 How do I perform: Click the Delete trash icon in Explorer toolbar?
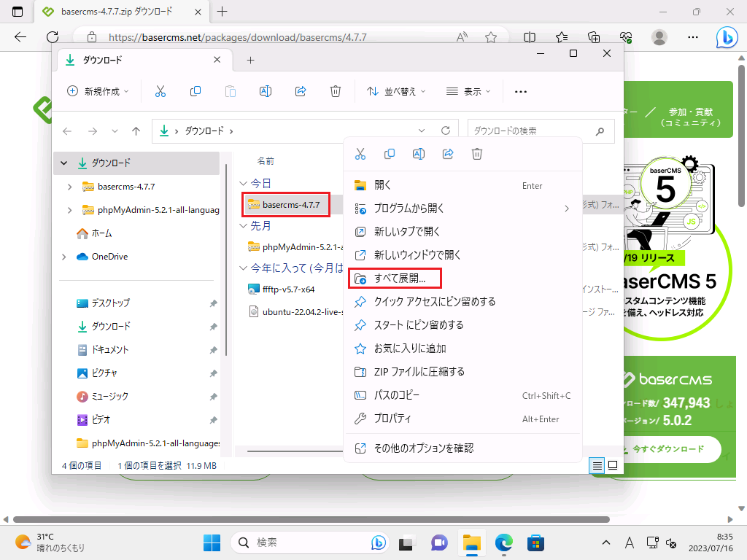336,91
